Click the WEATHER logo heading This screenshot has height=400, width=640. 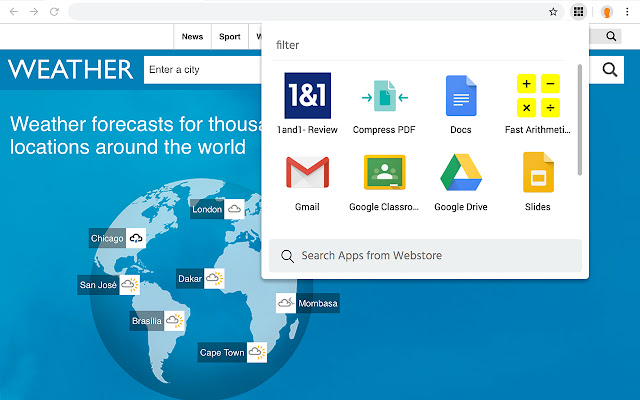point(71,69)
